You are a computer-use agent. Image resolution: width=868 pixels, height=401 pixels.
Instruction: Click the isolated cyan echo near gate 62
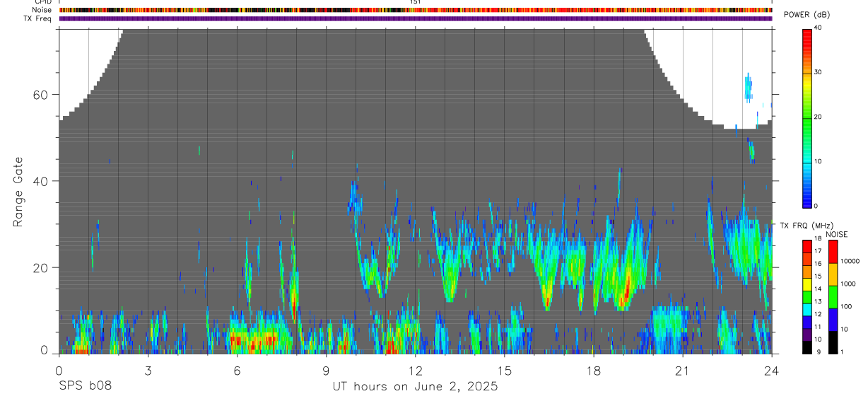click(748, 87)
